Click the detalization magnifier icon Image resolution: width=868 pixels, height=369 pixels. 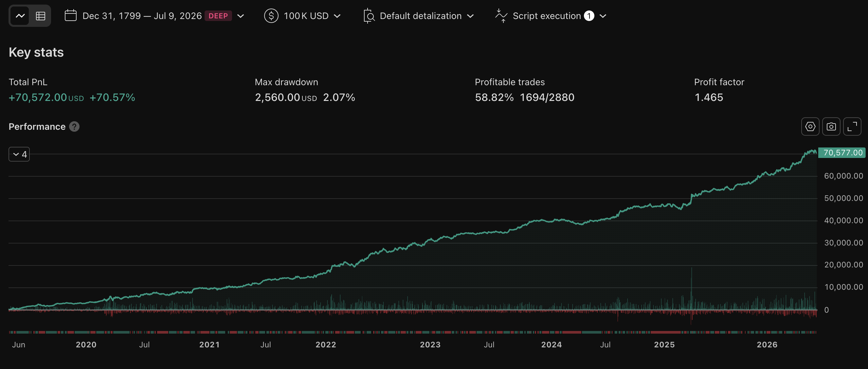point(369,16)
